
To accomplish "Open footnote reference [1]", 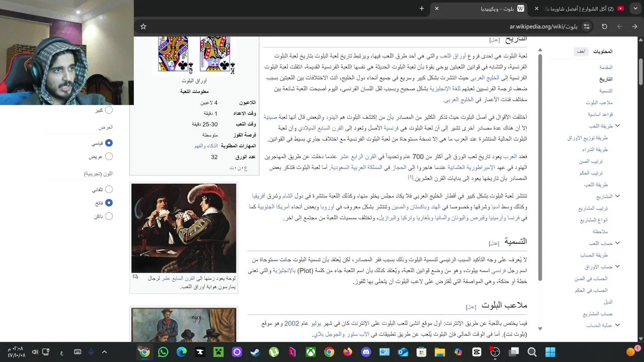I will coord(411,177).
